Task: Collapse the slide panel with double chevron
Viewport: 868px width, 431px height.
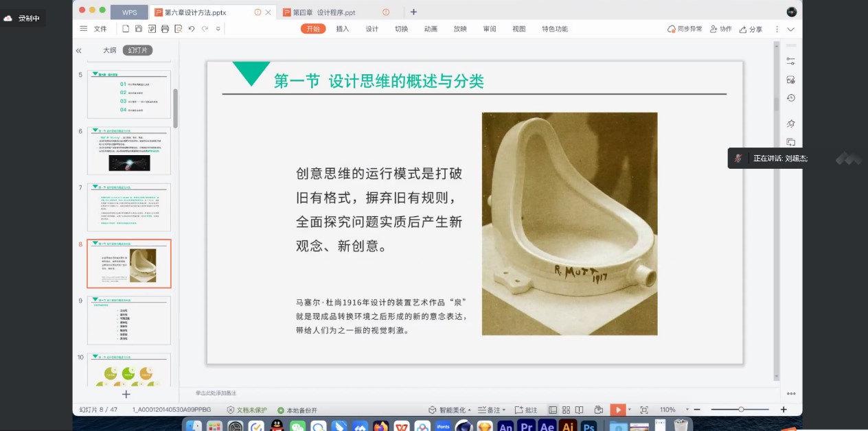Action: click(79, 51)
